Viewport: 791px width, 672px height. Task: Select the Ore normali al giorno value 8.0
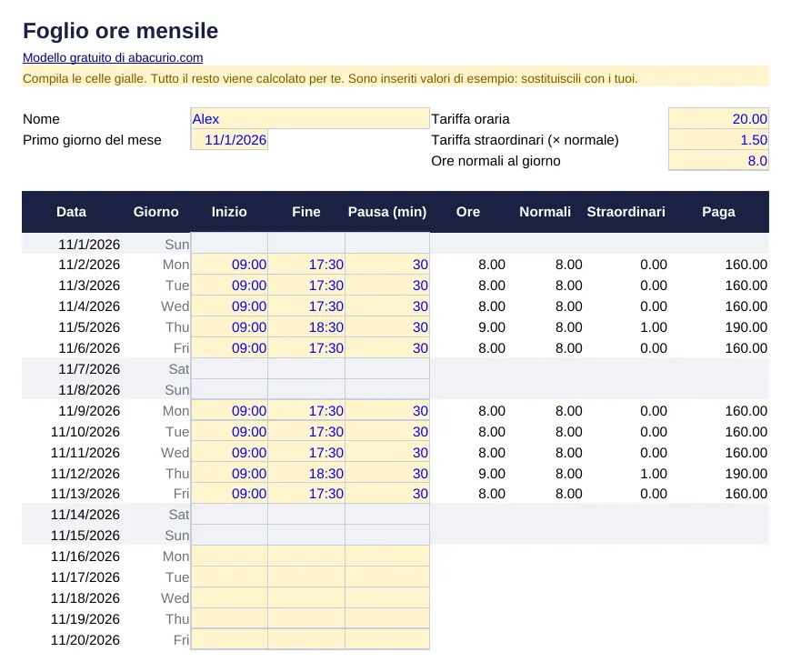tap(718, 160)
